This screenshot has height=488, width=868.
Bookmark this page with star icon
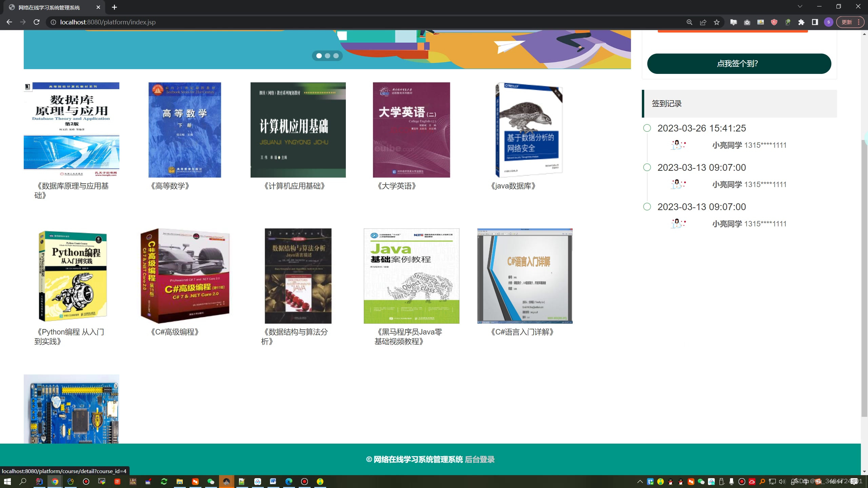716,22
